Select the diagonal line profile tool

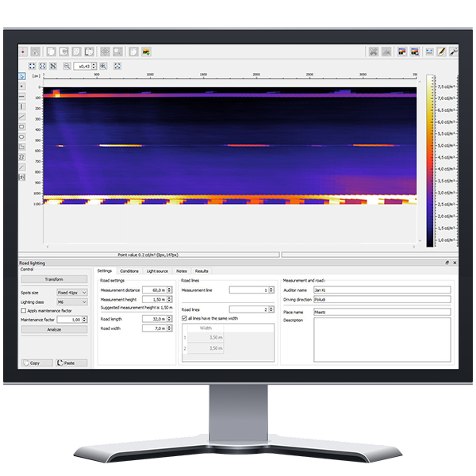[x=22, y=117]
